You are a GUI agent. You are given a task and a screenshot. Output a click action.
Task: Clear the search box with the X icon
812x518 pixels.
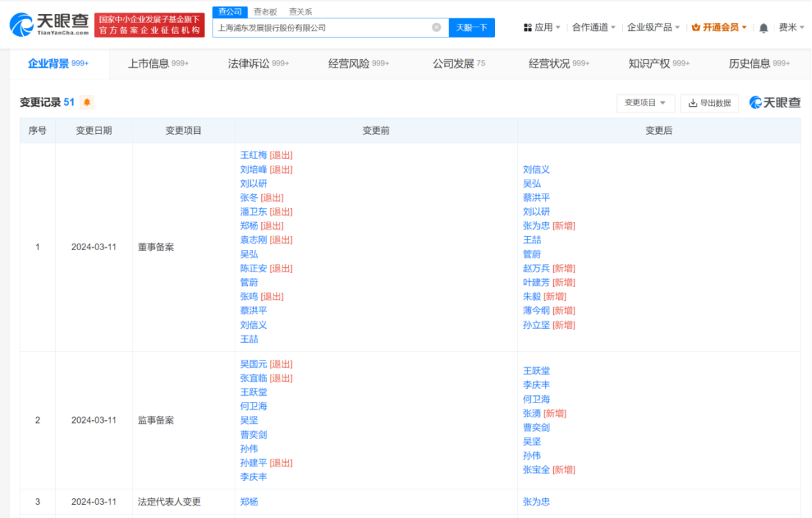tap(437, 27)
